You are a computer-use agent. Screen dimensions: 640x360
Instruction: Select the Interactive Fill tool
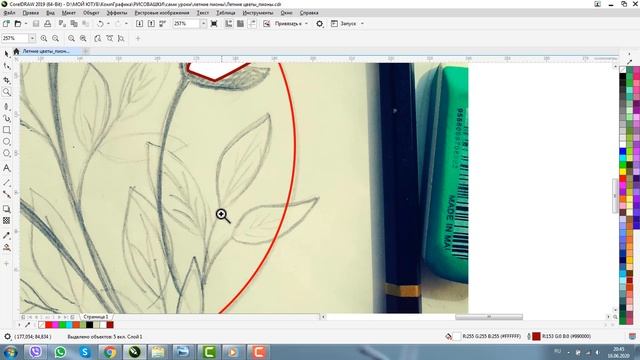click(x=7, y=247)
